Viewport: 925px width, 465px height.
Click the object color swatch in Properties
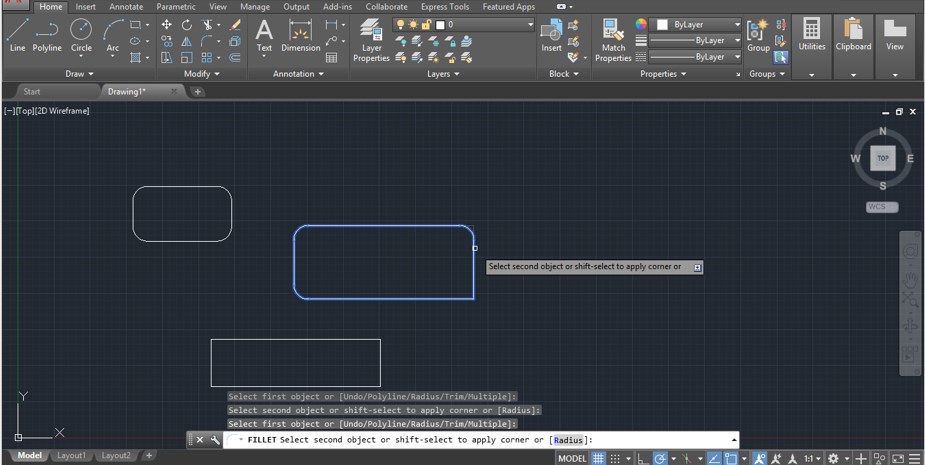[662, 24]
